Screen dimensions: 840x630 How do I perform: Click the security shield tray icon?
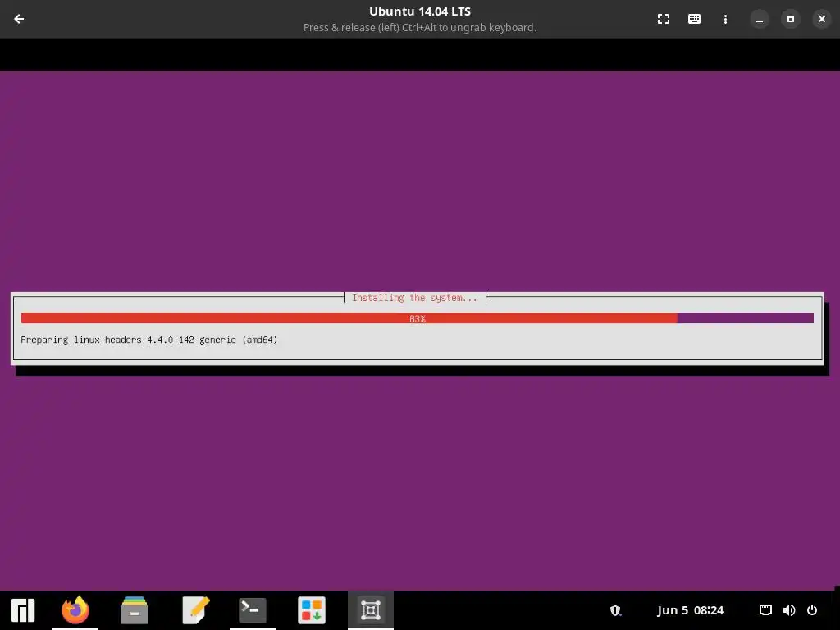(615, 610)
